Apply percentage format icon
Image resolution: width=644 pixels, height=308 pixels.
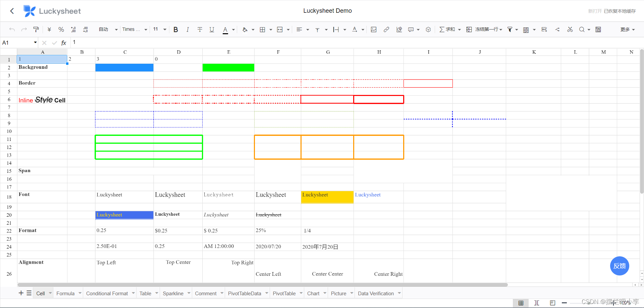pos(61,30)
